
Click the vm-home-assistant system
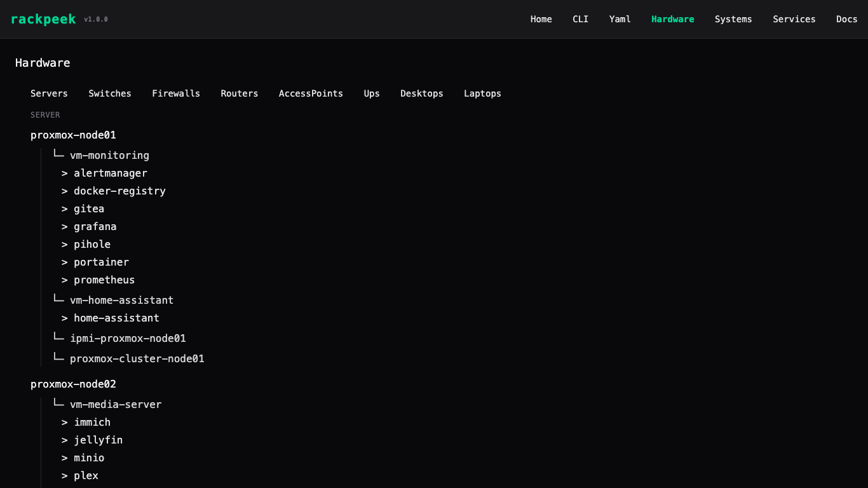pyautogui.click(x=121, y=300)
